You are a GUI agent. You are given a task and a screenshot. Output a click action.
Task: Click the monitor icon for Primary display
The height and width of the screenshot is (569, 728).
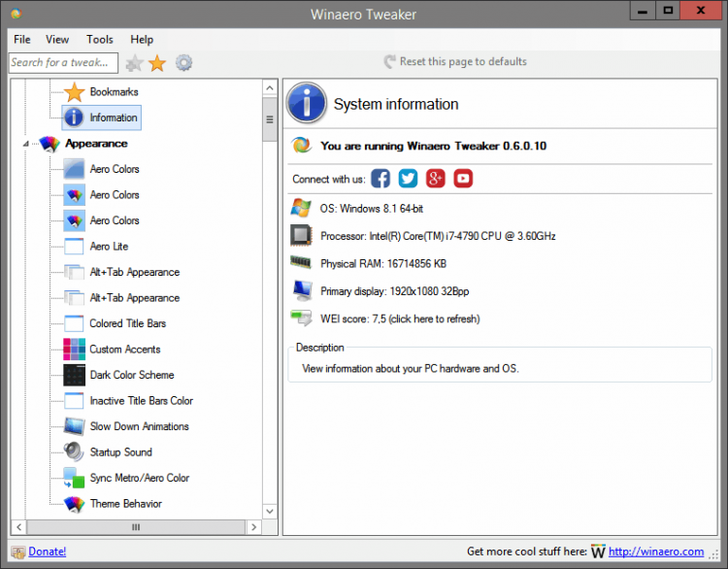pyautogui.click(x=302, y=290)
